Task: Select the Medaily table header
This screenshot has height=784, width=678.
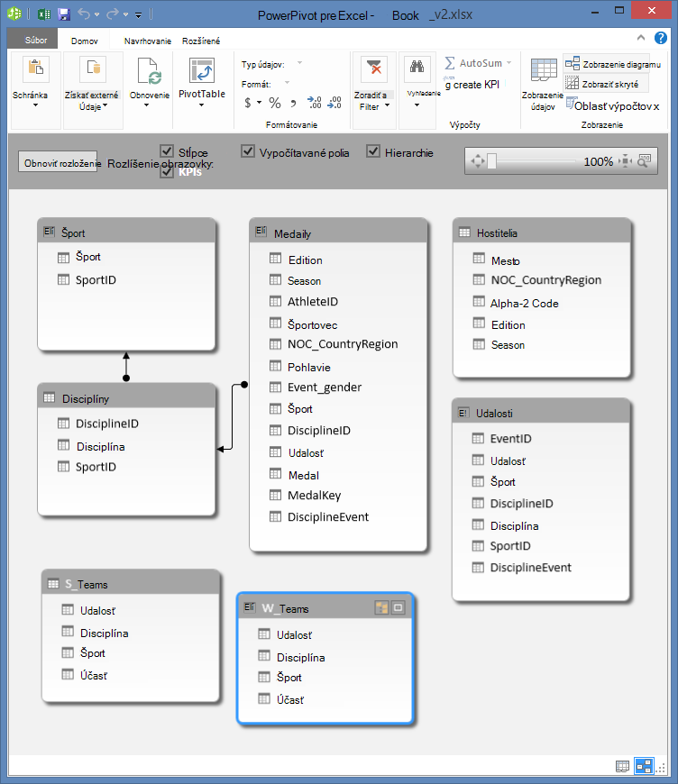Action: (x=338, y=232)
